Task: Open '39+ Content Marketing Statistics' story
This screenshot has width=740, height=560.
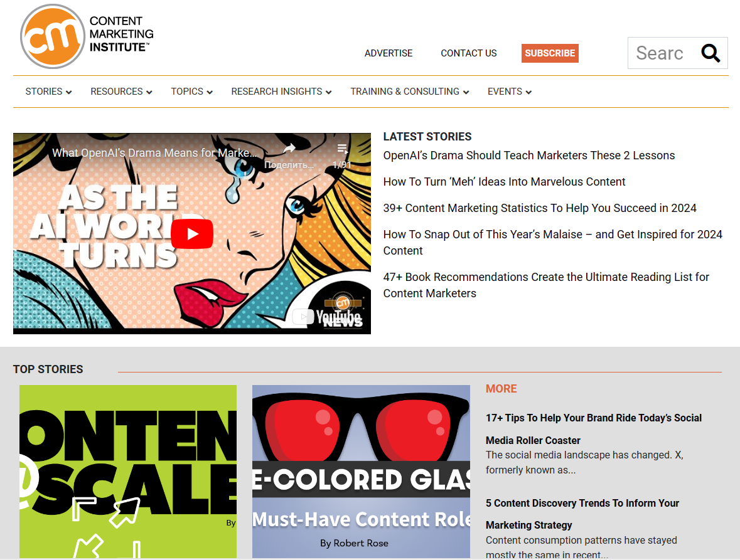Action: pyautogui.click(x=540, y=208)
